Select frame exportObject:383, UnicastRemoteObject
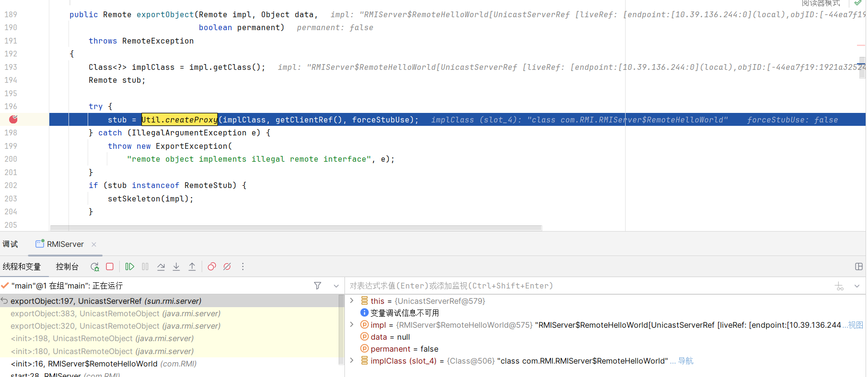Viewport: 868px width, 377px height. point(170,313)
